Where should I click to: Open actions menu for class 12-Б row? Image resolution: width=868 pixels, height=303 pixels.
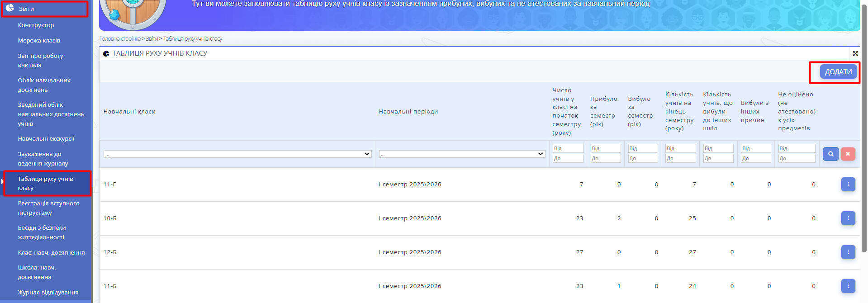click(x=848, y=252)
